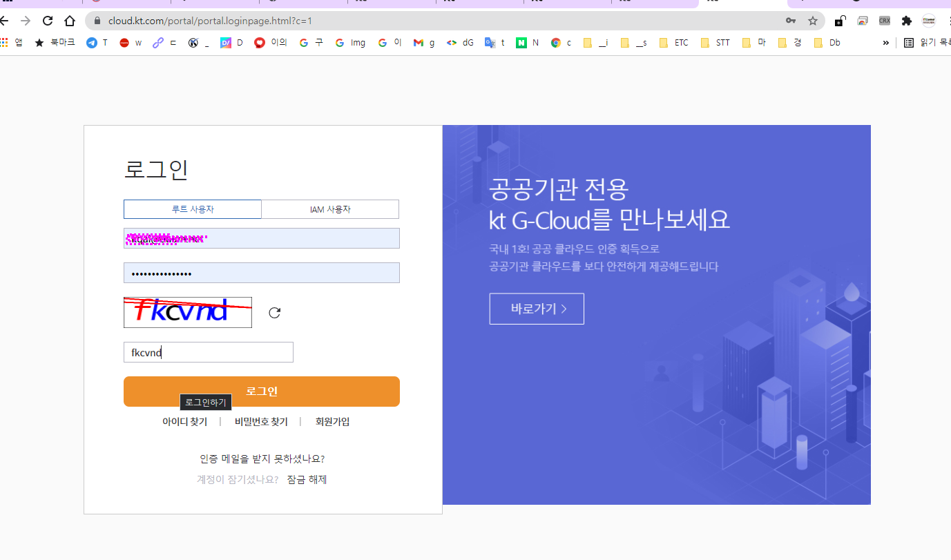Bookmark this page with the star icon

pos(813,21)
